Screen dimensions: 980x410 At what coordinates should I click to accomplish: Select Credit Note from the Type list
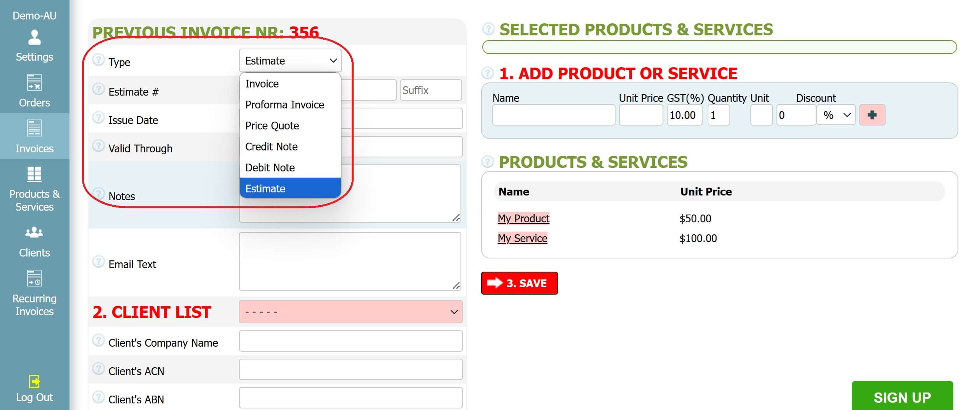[271, 147]
